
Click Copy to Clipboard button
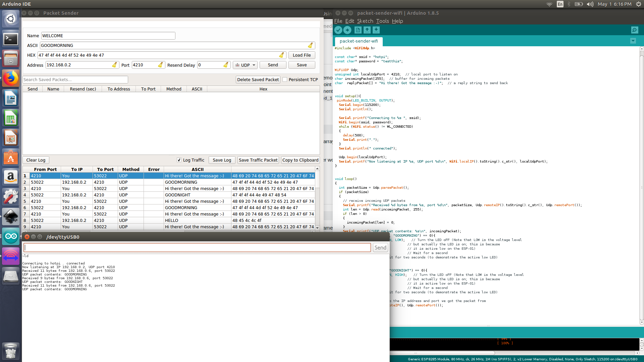pyautogui.click(x=300, y=160)
